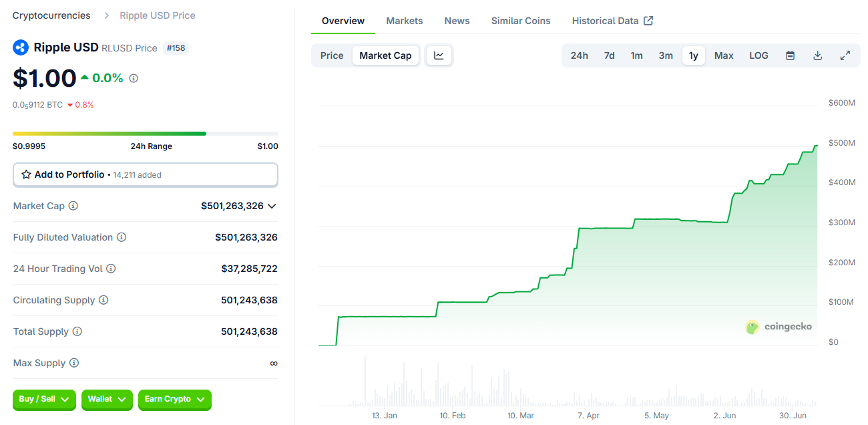Viewport: 868px width, 425px height.
Task: Switch to the line chart type icon
Action: [439, 55]
